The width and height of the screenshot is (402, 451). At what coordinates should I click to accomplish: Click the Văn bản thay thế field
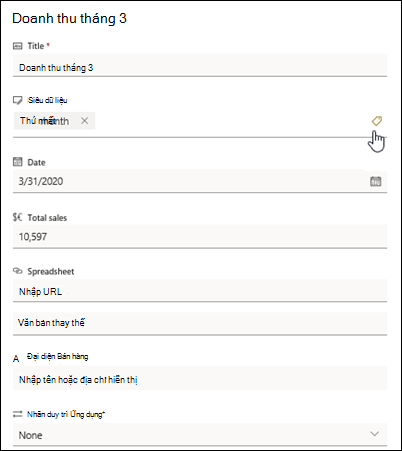coord(200,323)
